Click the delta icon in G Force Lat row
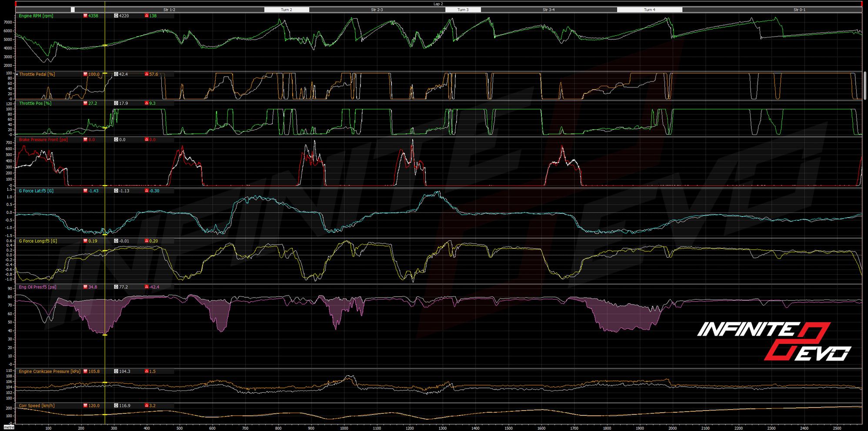Viewport: 868px width, 431px height. pos(147,191)
